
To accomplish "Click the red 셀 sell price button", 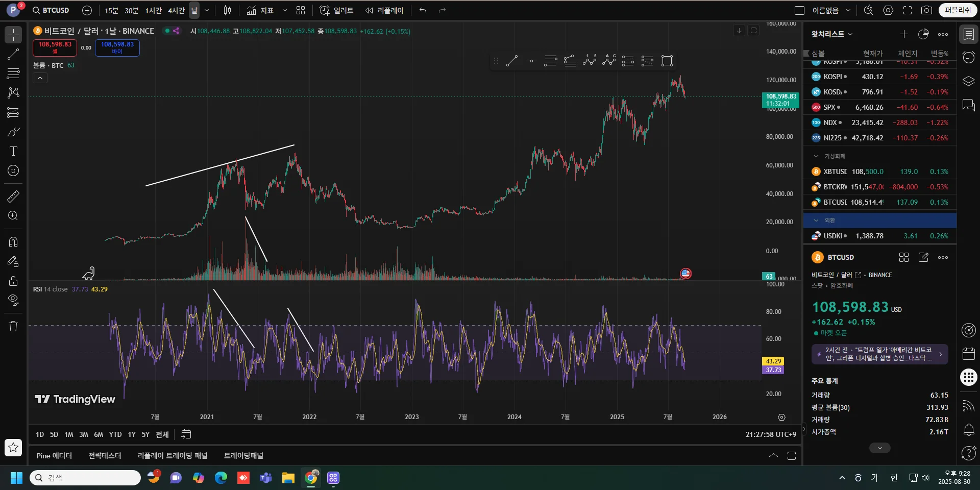I will click(x=55, y=47).
